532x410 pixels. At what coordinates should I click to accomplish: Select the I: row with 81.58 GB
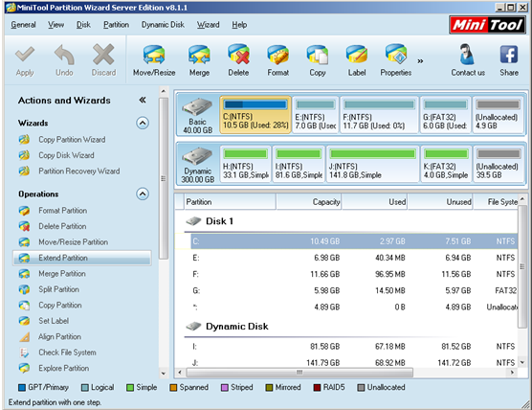coord(354,346)
